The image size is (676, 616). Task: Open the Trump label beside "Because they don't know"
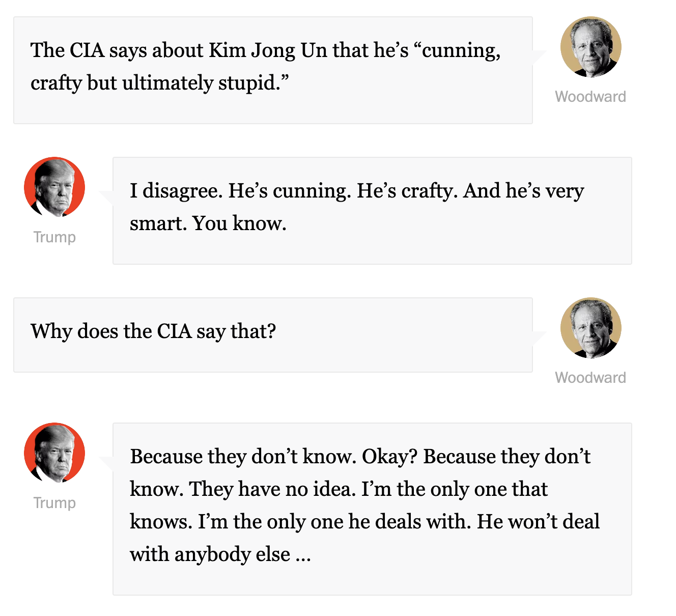pos(54,503)
